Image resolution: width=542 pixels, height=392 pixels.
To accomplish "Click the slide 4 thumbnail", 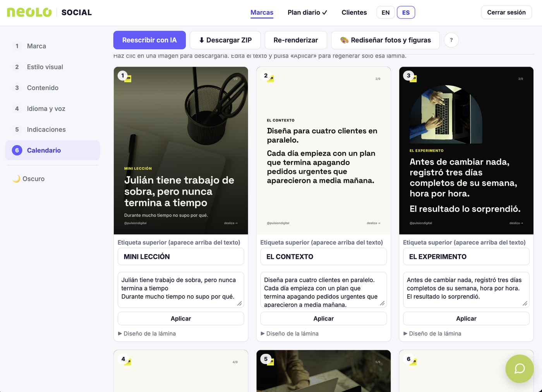I will 181,371.
